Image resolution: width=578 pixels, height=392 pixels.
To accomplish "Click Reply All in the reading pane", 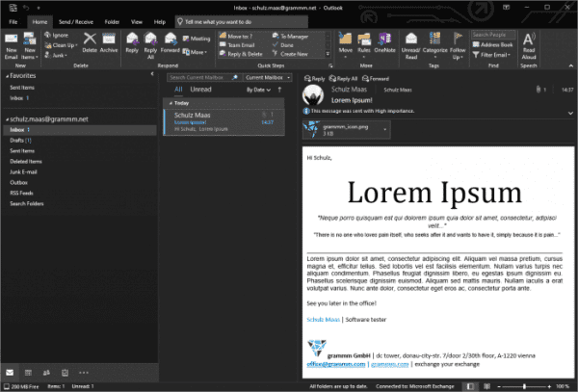I will coord(343,78).
